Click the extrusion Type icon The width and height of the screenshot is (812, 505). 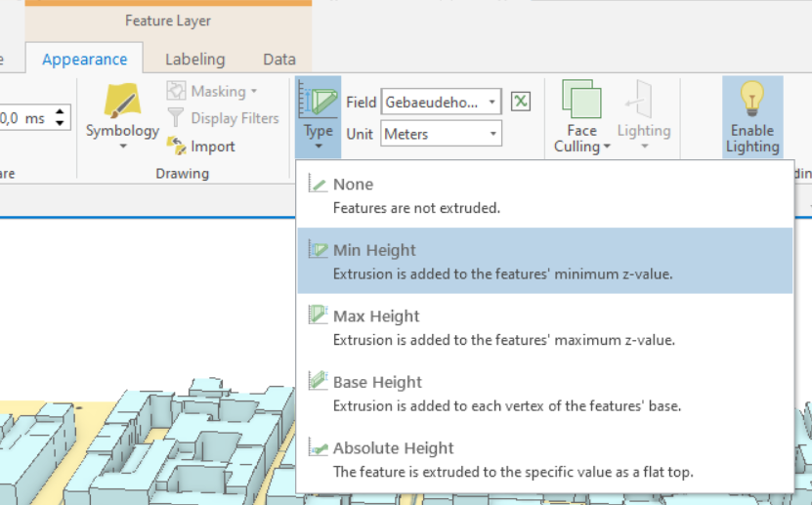(318, 101)
